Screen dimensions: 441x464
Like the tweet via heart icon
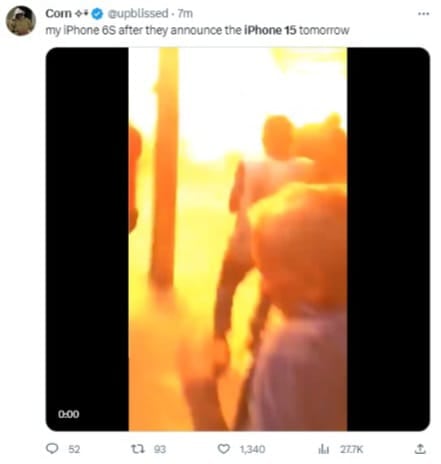coord(224,449)
